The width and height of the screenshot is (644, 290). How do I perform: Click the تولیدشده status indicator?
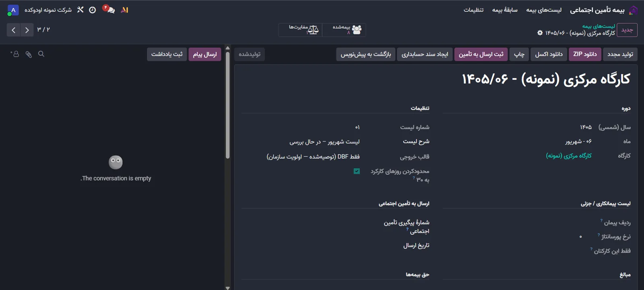pos(250,54)
